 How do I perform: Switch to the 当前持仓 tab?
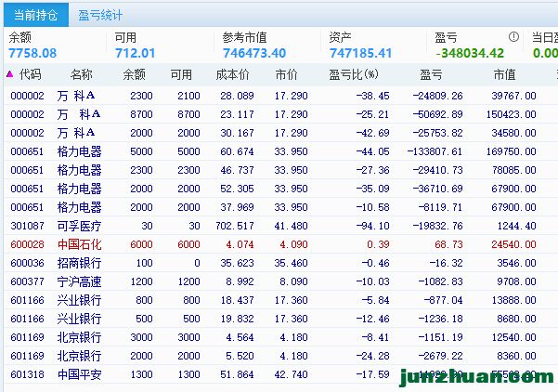pos(33,15)
